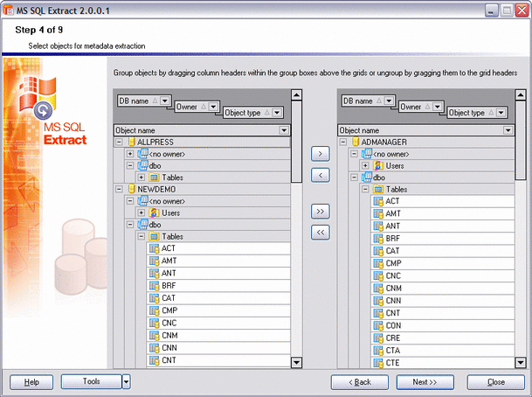This screenshot has width=532, height=397.
Task: Open right Object name column dropdown
Action: (508, 130)
